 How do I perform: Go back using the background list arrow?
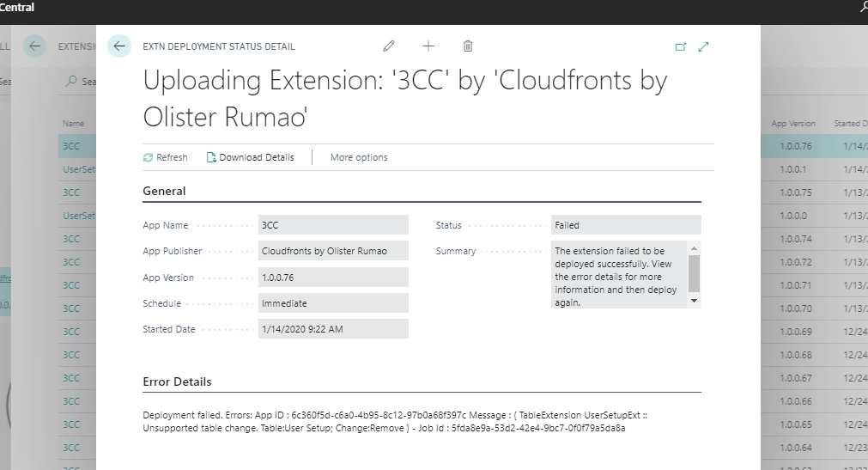34,46
